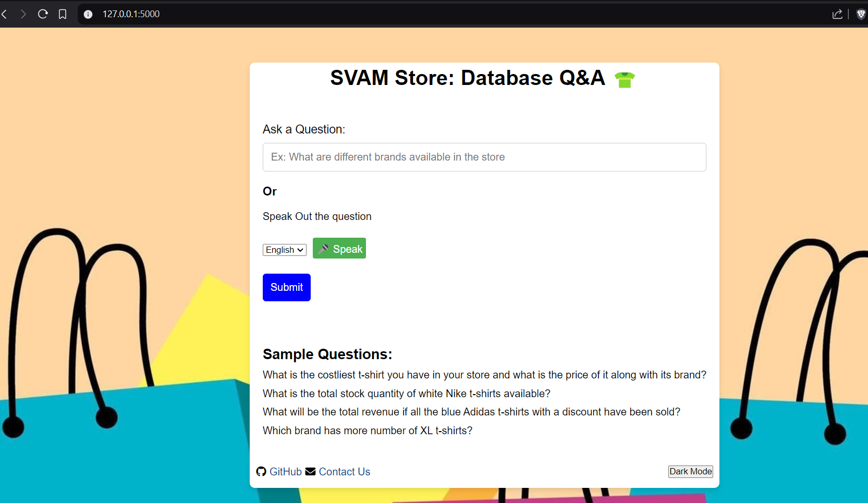Click the share page icon
Screen dimensions: 868x503
tap(837, 14)
